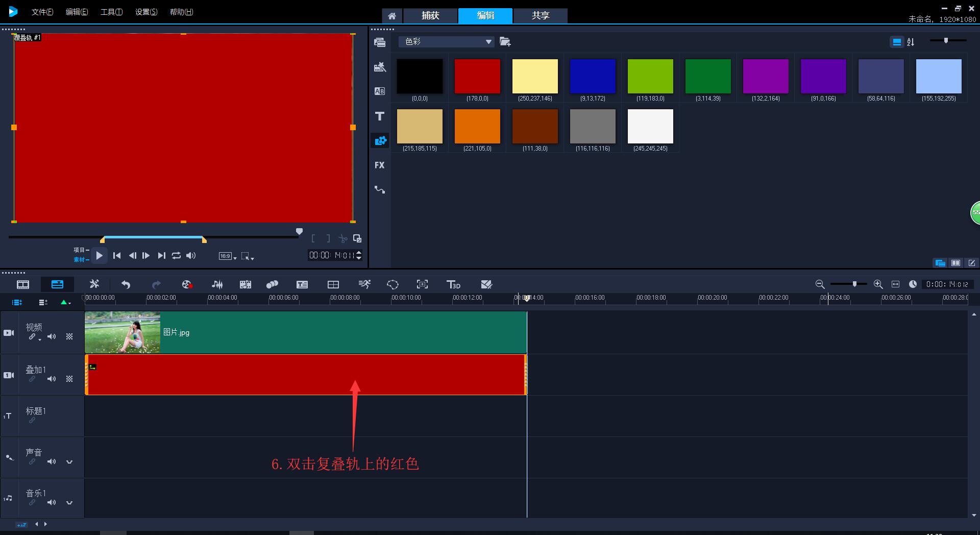Open the Path library icon

point(380,190)
